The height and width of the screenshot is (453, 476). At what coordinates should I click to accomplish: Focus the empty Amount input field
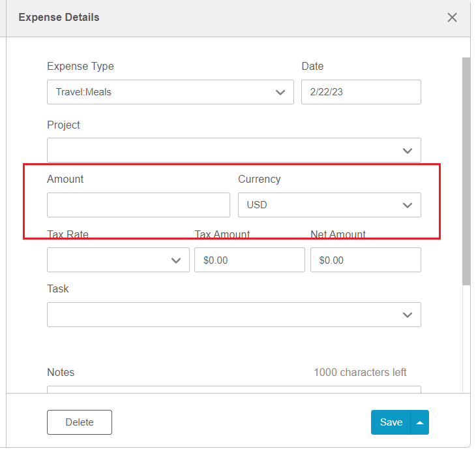(x=138, y=205)
